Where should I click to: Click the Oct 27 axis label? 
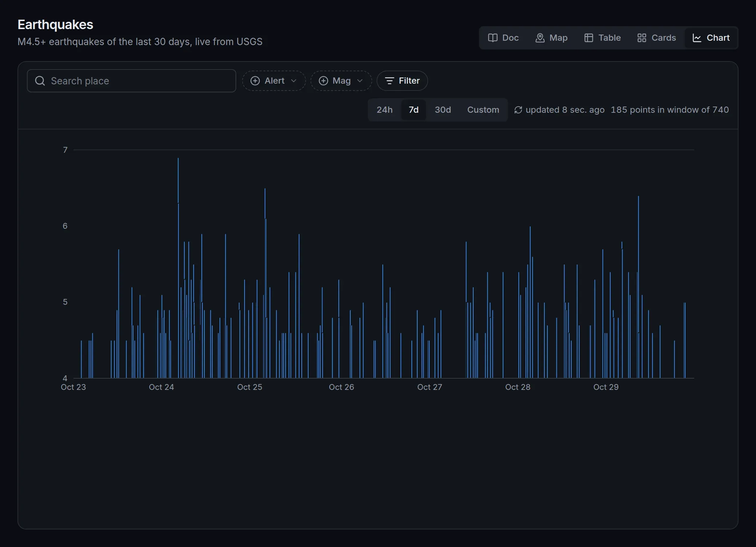tap(430, 387)
